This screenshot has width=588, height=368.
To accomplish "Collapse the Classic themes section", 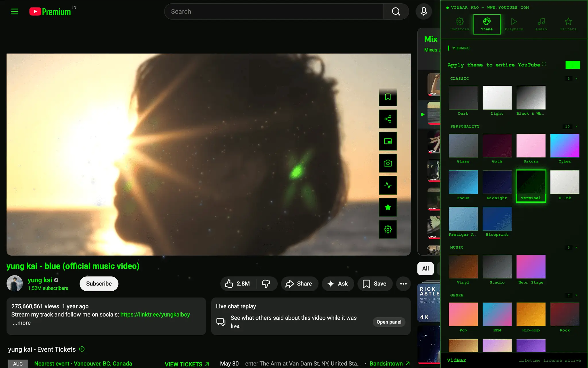I will (x=576, y=79).
